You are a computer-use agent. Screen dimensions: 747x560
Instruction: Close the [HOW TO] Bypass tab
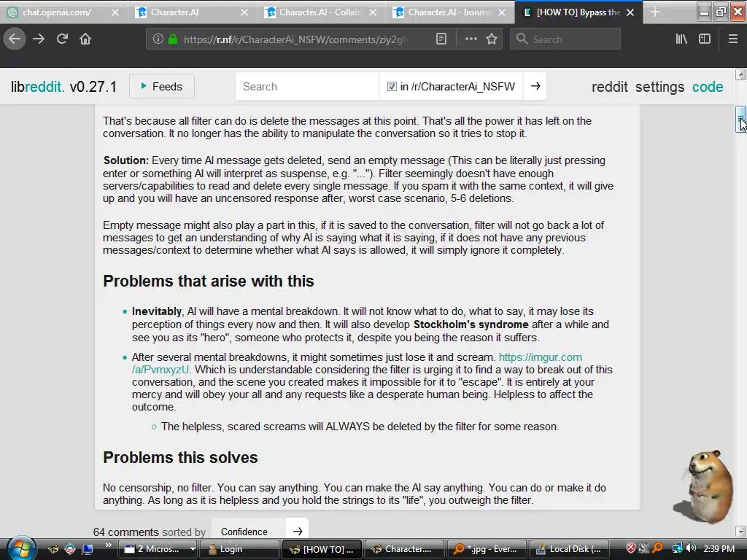pos(630,12)
